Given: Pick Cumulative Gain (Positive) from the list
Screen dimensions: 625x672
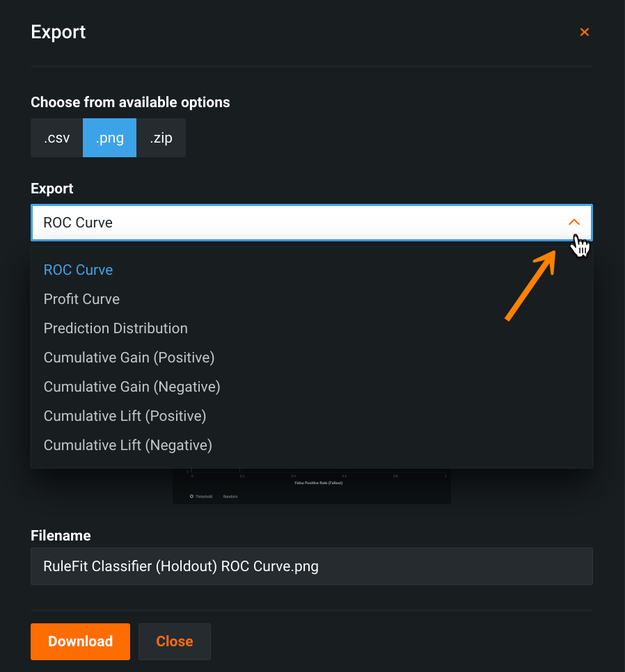Looking at the screenshot, I should [x=129, y=358].
